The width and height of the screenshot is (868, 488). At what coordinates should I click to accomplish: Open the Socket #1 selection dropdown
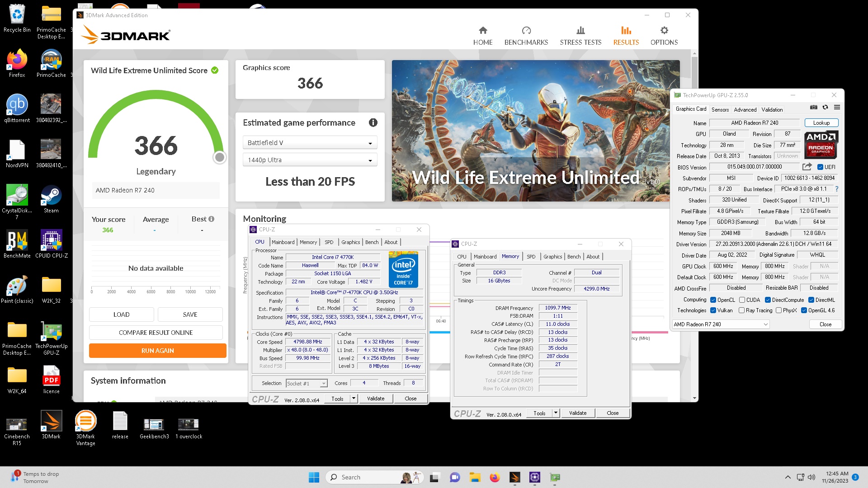(x=307, y=383)
